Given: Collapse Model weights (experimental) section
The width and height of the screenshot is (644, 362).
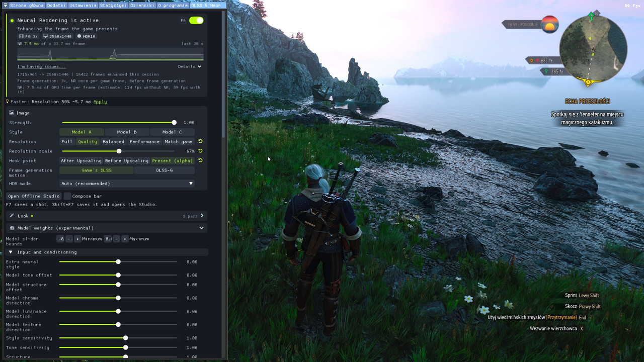Looking at the screenshot, I should [202, 228].
